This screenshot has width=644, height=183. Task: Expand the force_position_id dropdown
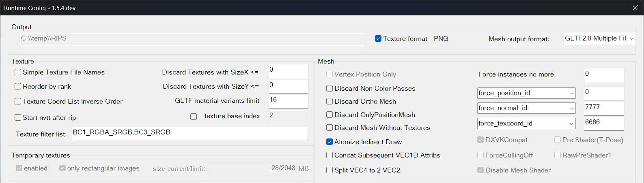(x=526, y=93)
